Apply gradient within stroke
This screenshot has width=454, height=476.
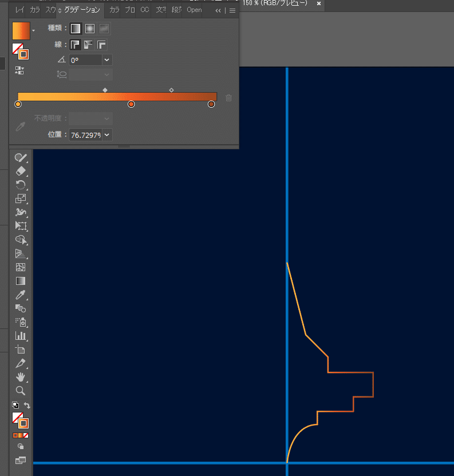click(x=75, y=45)
